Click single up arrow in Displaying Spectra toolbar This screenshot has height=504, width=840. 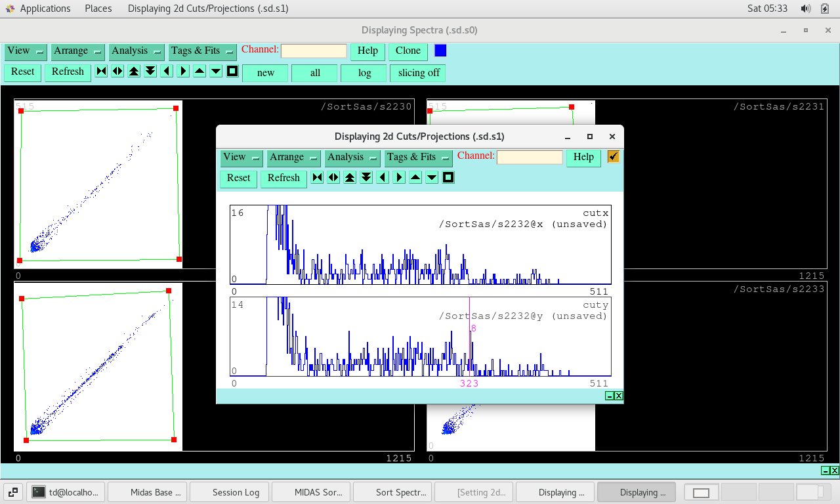[199, 72]
